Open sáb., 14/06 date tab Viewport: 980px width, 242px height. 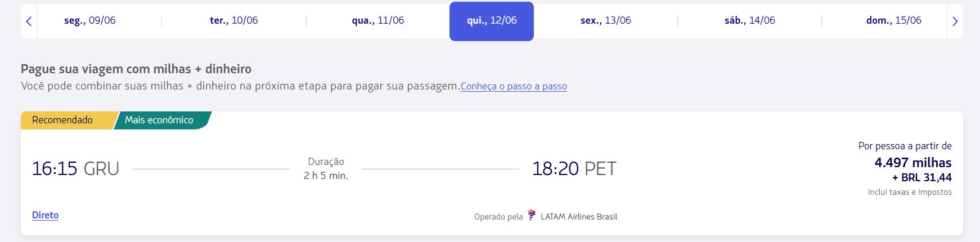click(x=750, y=20)
